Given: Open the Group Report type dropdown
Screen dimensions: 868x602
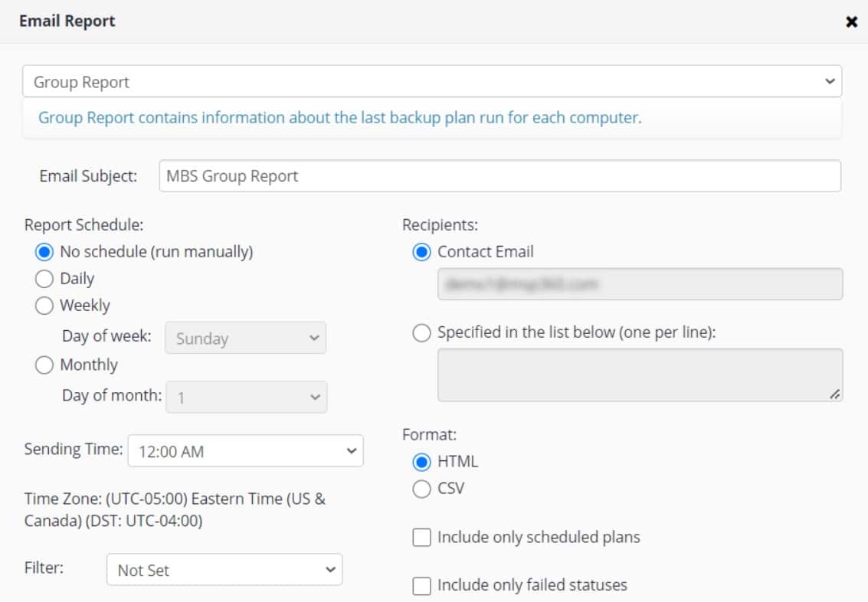Looking at the screenshot, I should click(434, 81).
